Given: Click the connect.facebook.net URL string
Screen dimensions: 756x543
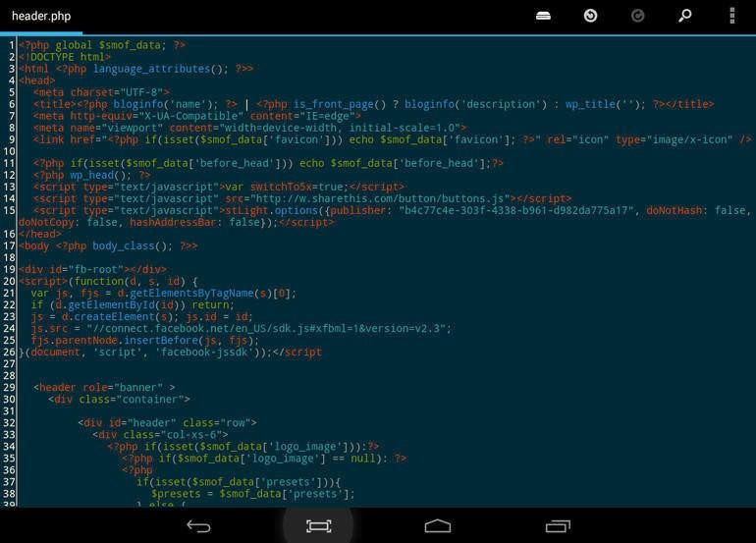Looking at the screenshot, I should coord(266,328).
